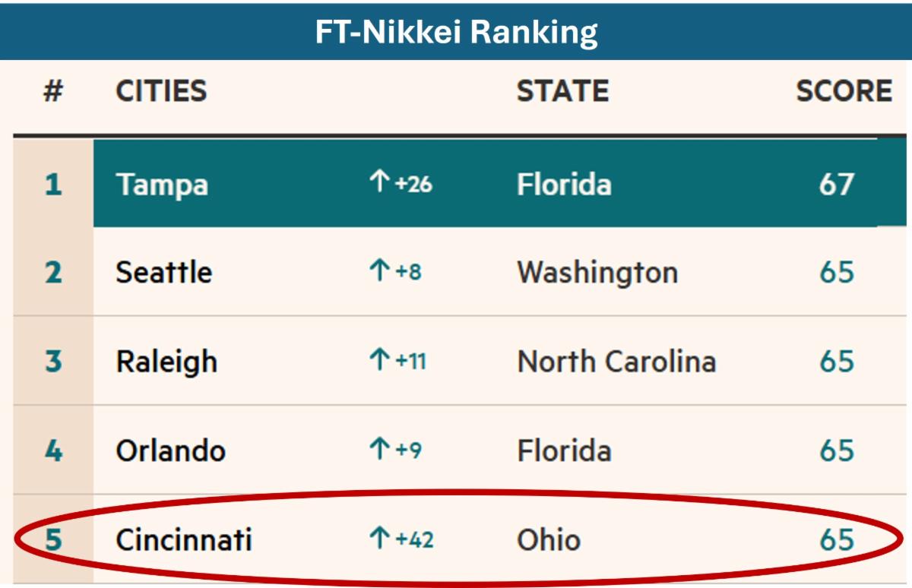Viewport: 912px width, 588px height.
Task: Click the up arrow next to Tampa
Action: [x=378, y=183]
